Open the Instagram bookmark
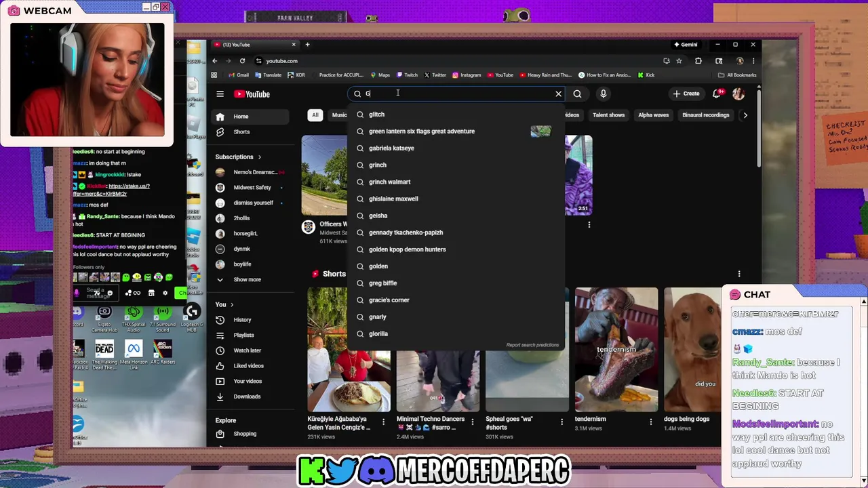Screen dimensions: 868x488 pos(467,75)
